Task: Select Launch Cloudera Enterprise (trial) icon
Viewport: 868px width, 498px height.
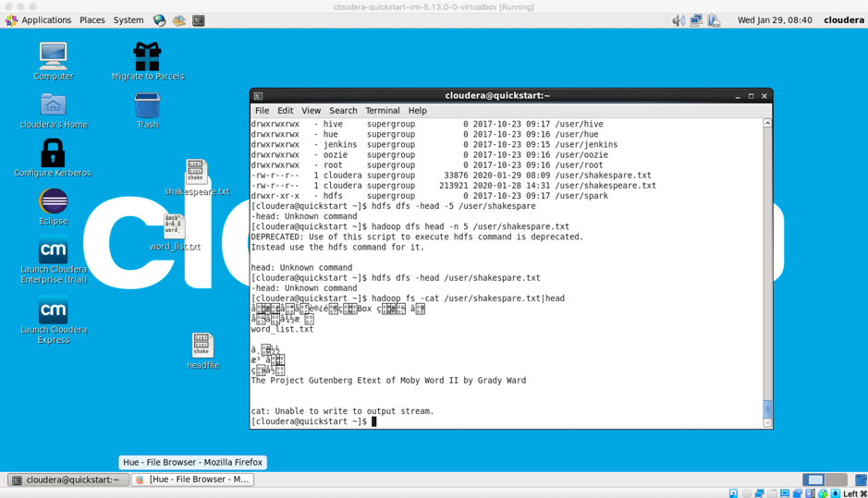Action: tap(53, 260)
